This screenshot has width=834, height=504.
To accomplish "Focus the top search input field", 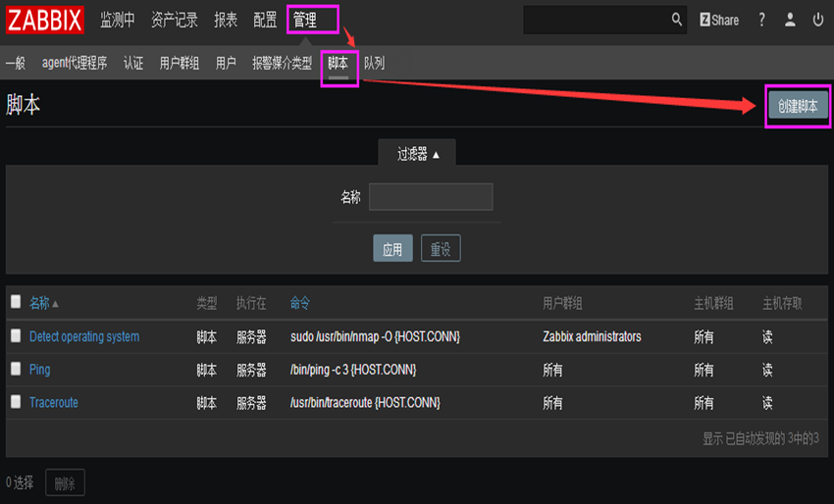I will [597, 21].
